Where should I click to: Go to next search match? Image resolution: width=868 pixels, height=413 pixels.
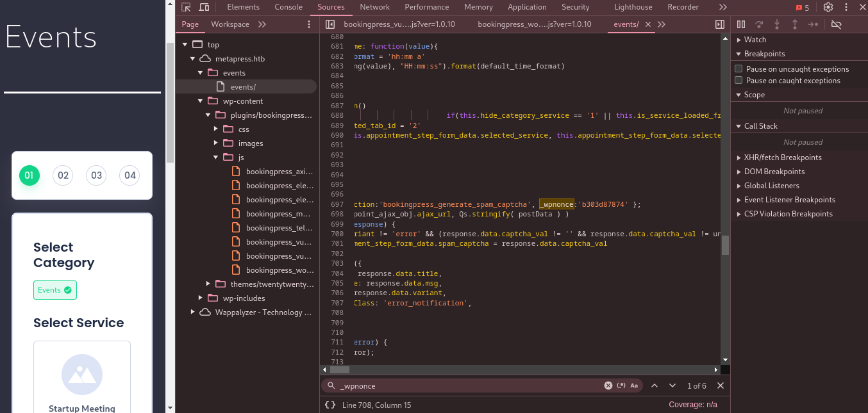tap(672, 385)
